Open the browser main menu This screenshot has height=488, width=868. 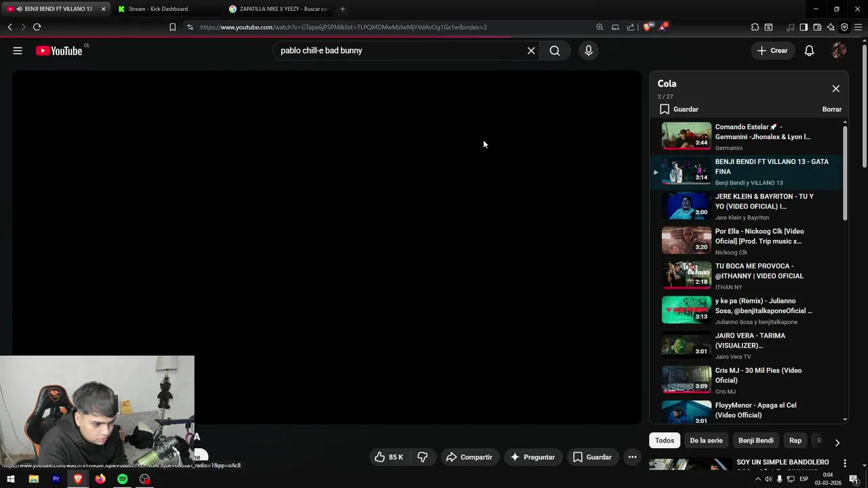tap(859, 27)
